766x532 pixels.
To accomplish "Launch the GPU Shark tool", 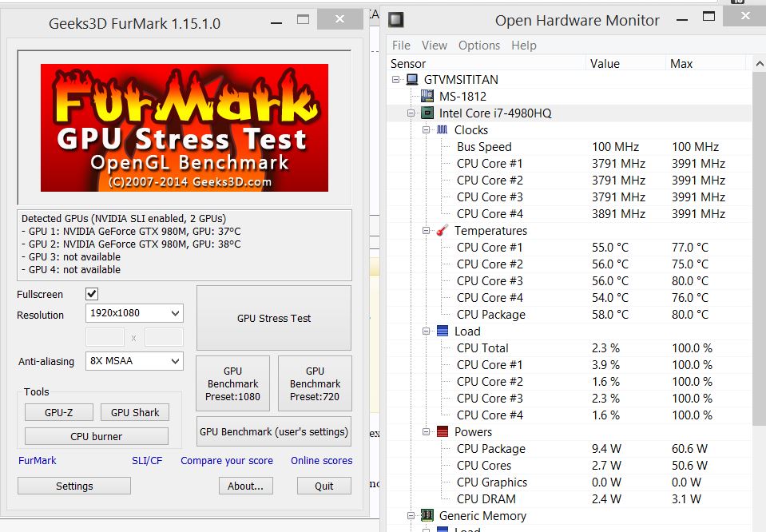I will pyautogui.click(x=135, y=412).
